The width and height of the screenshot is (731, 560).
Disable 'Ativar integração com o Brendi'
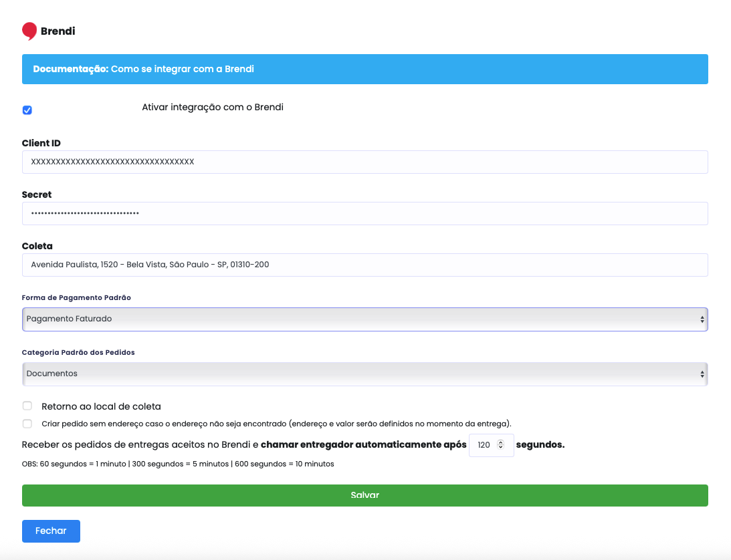[x=27, y=110]
